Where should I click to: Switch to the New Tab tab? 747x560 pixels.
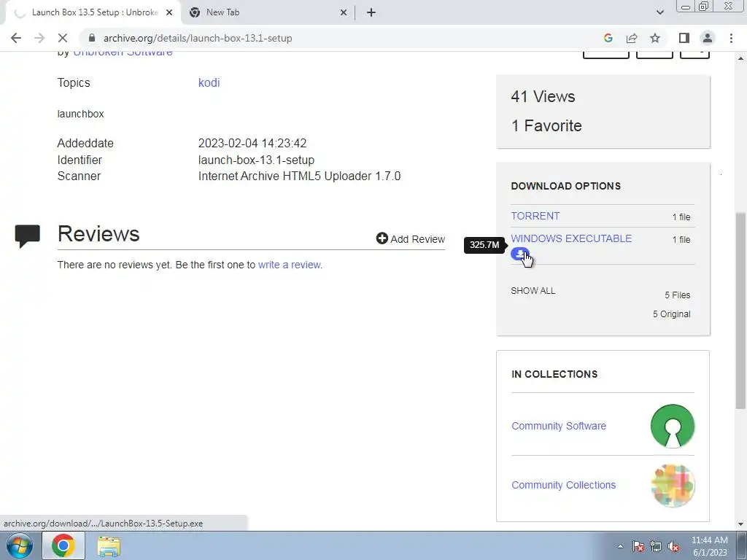(x=268, y=12)
